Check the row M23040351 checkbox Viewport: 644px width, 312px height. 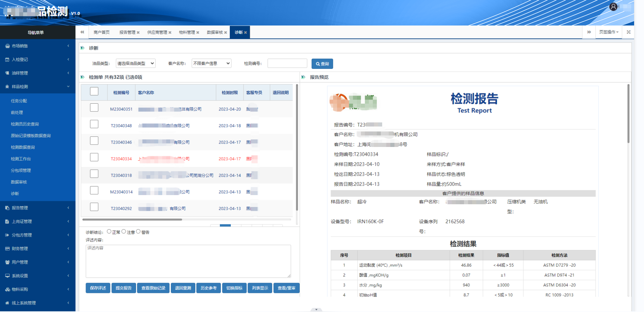coord(94,108)
